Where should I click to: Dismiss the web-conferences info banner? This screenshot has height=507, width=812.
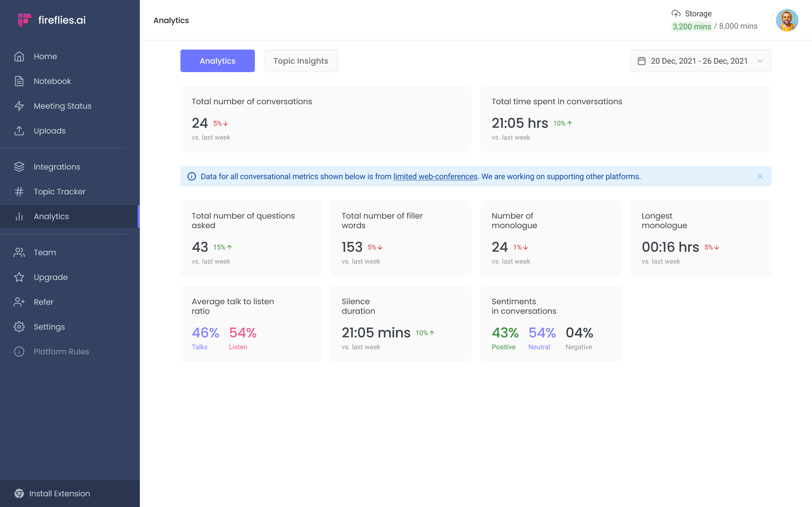click(x=760, y=176)
